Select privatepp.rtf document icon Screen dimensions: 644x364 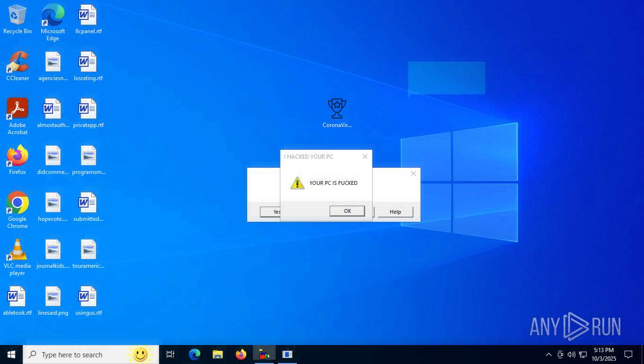(88, 113)
